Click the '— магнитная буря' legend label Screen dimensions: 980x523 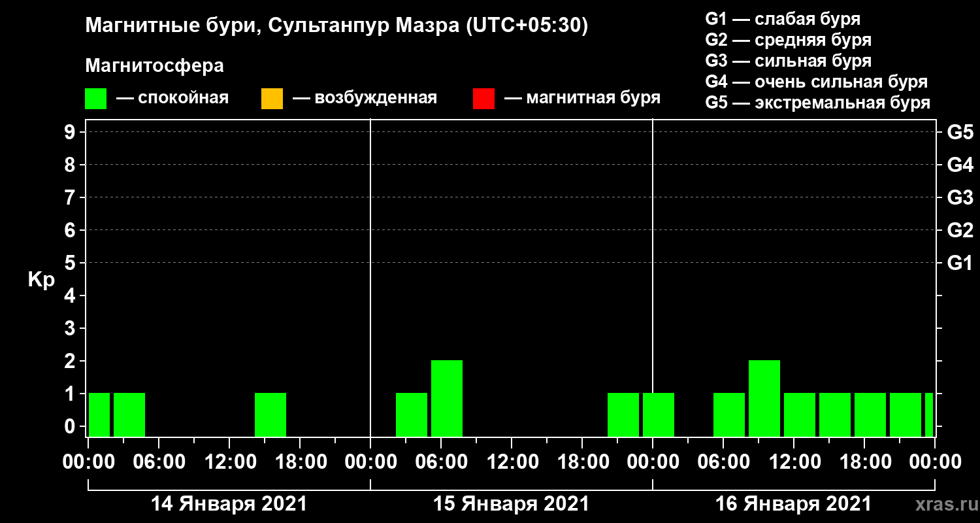click(582, 99)
